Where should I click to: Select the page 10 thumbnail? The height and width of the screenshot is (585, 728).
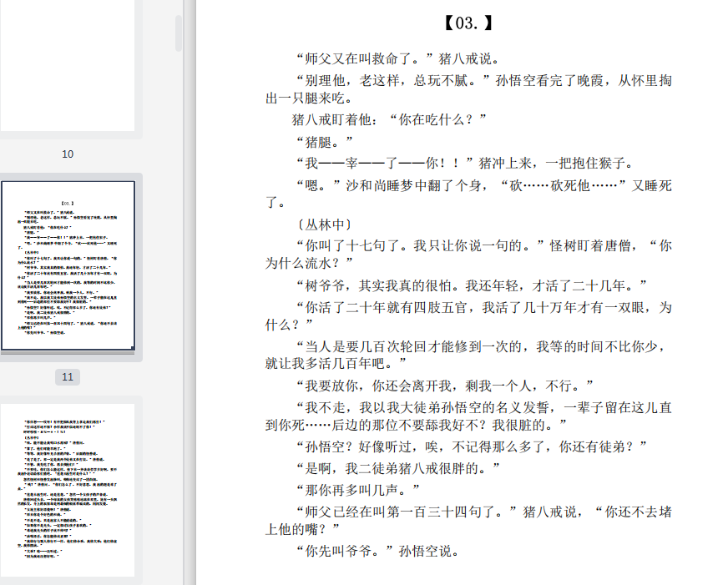click(x=68, y=65)
